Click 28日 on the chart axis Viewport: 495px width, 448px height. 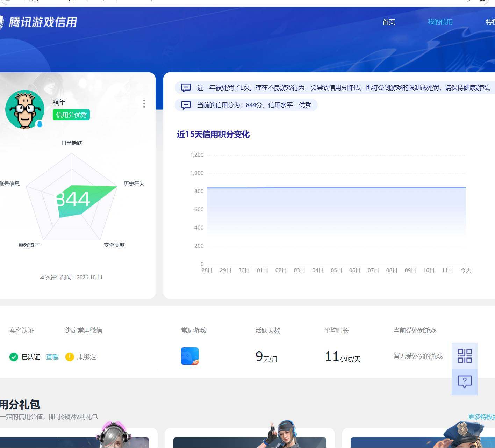(x=207, y=270)
